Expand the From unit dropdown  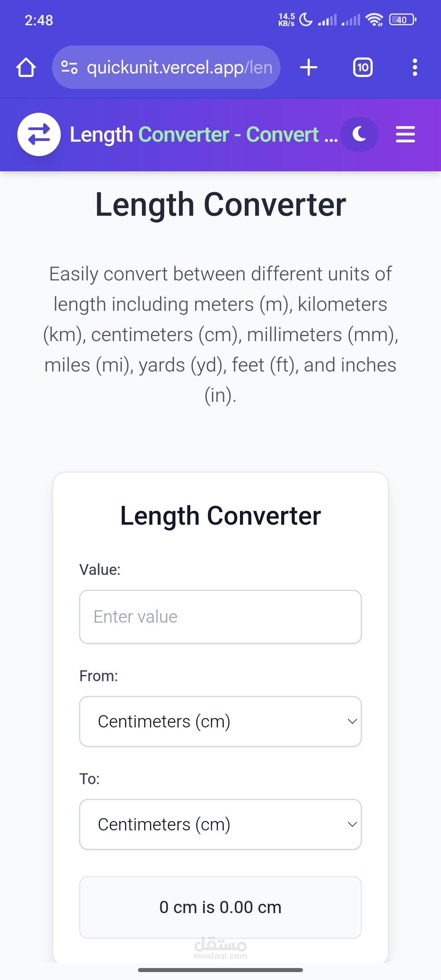point(220,721)
